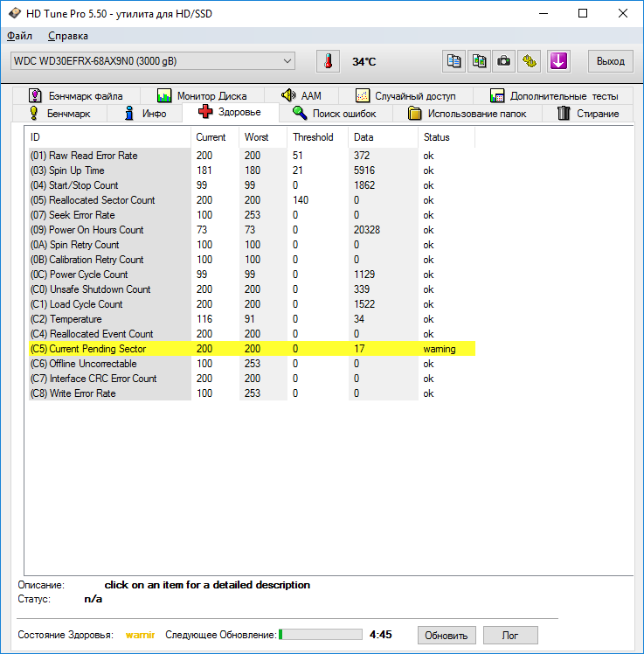Screen dimensions: 644x654
Task: Click the 34°C temperature readout
Action: pos(364,62)
